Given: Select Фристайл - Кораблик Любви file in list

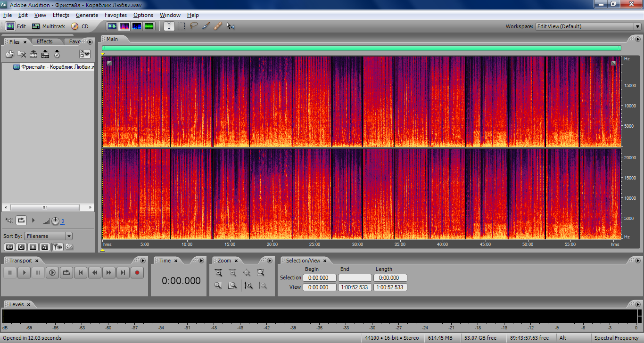Looking at the screenshot, I should click(x=54, y=67).
